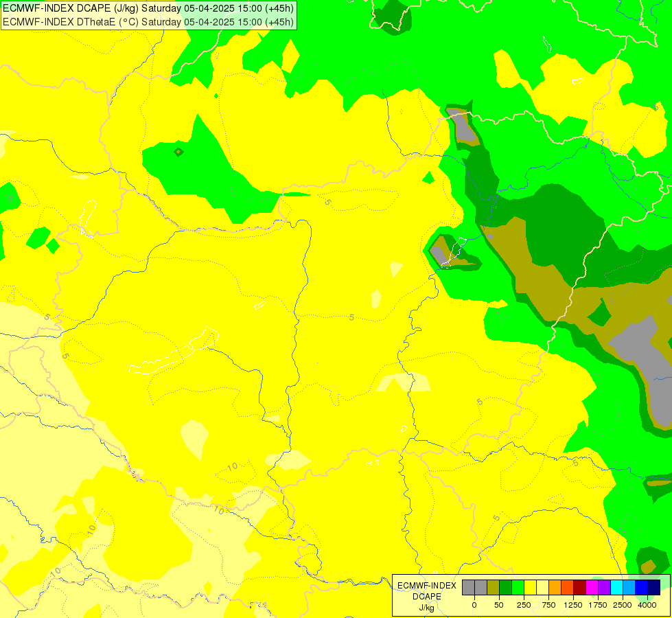Viewport: 672px width, 618px height.
Task: Click the legend's ECMWF-INDEX label
Action: 427,586
